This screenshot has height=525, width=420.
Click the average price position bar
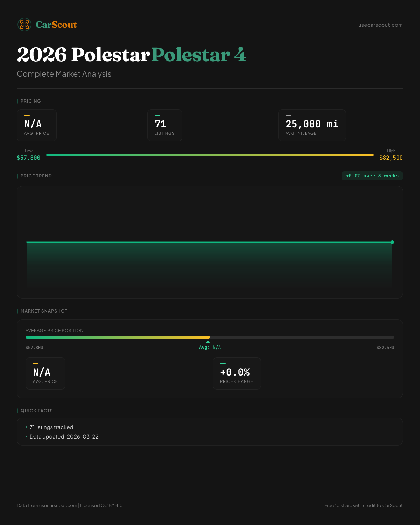pos(210,337)
